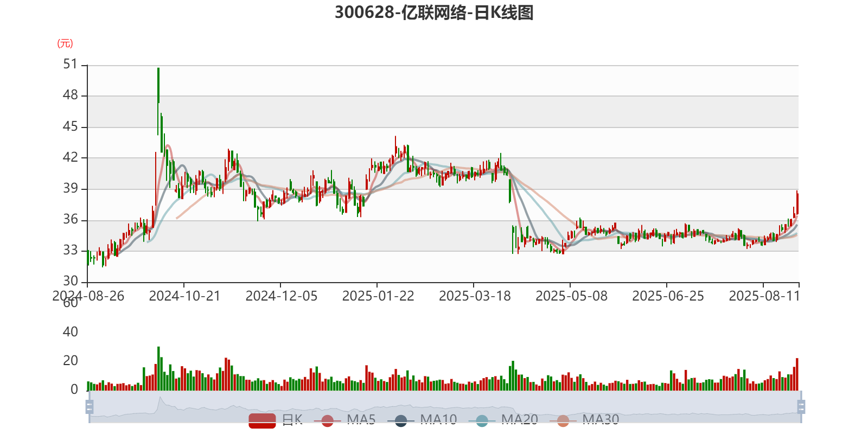Click the 2024-10-21 date axis label
Viewport: 868px width, 434px height.
click(184, 296)
